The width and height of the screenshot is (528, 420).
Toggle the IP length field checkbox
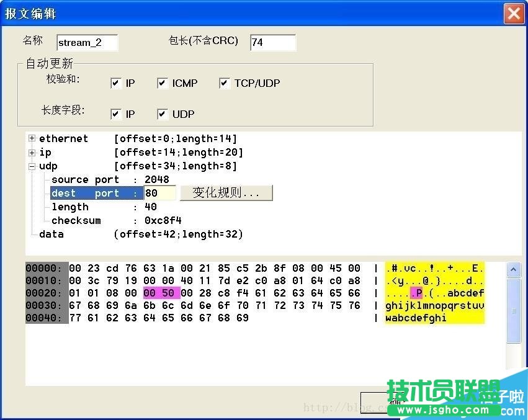point(116,114)
